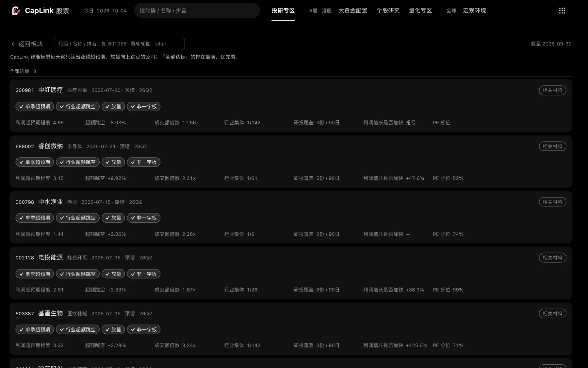This screenshot has width=588, height=368.
Task: Click stock name 睿创微纳
Action: [50, 146]
